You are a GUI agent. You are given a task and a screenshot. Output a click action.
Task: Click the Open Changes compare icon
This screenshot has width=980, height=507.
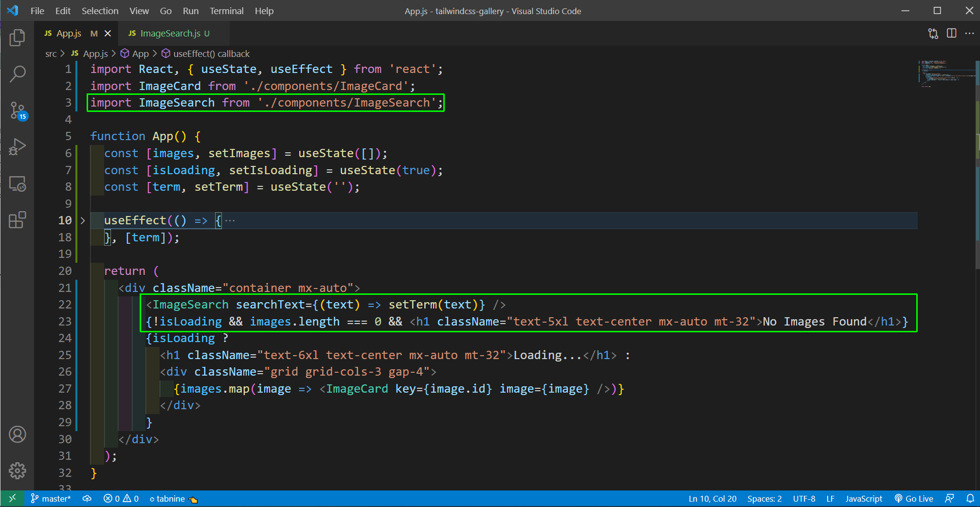[x=933, y=34]
